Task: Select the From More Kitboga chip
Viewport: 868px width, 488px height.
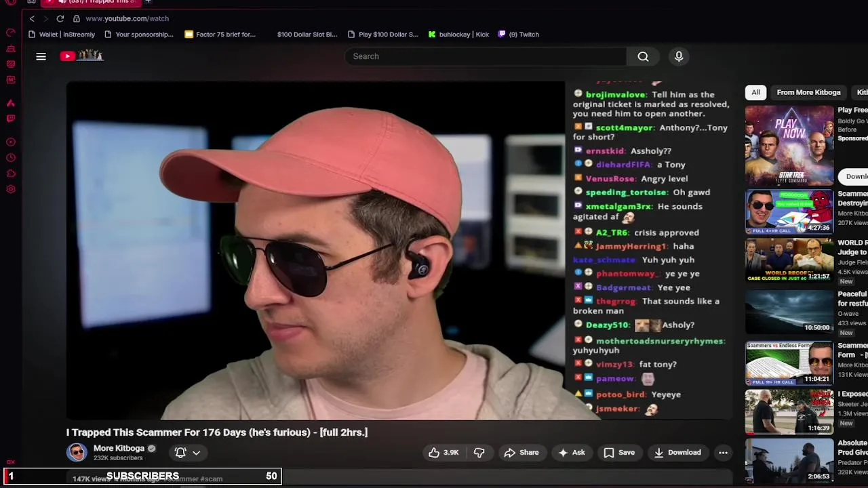Action: (x=808, y=92)
